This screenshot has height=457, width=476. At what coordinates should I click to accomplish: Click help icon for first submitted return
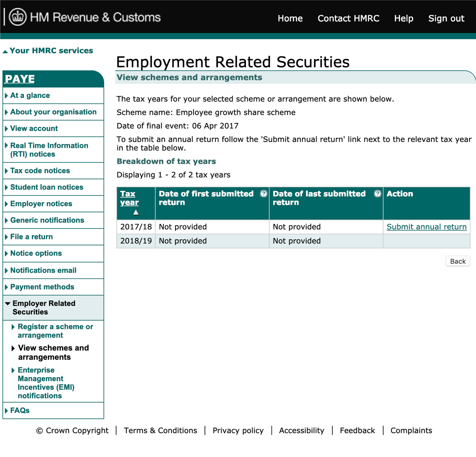(263, 194)
